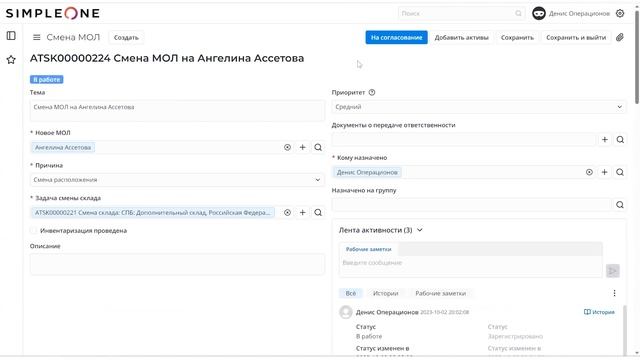
Task: Click the paperclip attachments icon
Action: pyautogui.click(x=620, y=38)
